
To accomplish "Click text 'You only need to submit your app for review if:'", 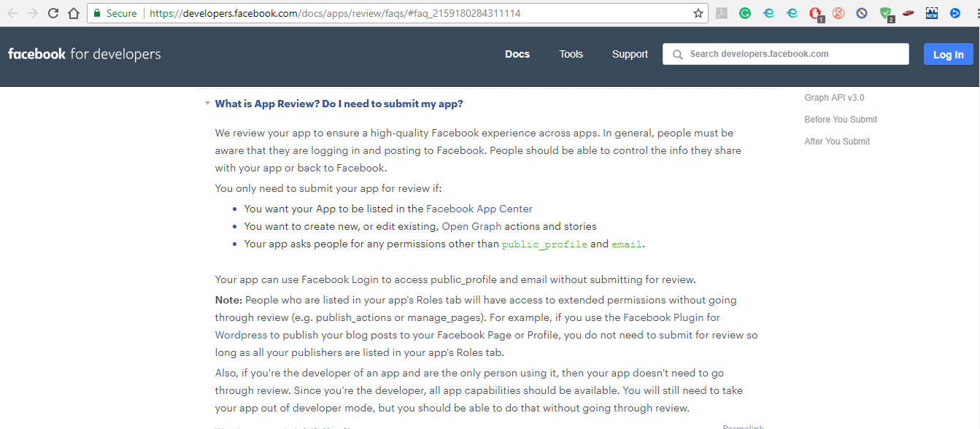I will (328, 188).
